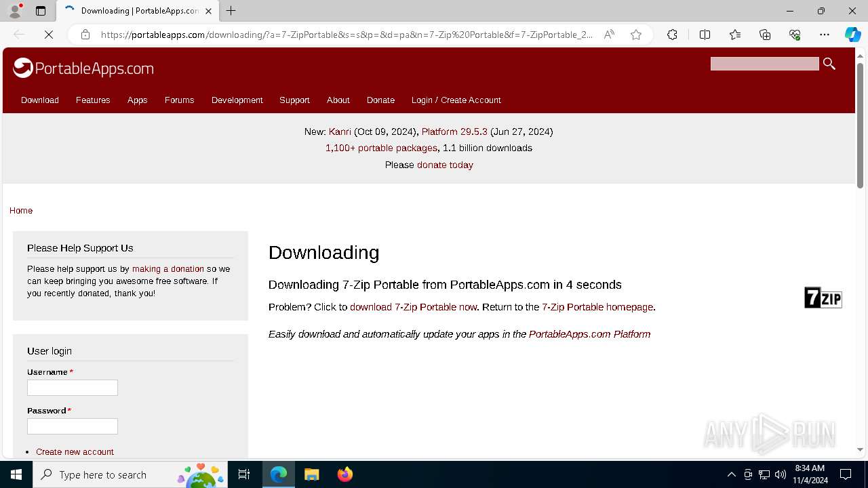Open the taskbar clock and date
The image size is (868, 488).
pos(810,474)
